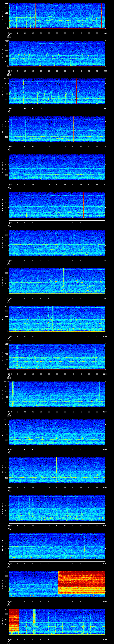Click the 6:00 end time label
The image size is (114, 644).
[105, 184]
